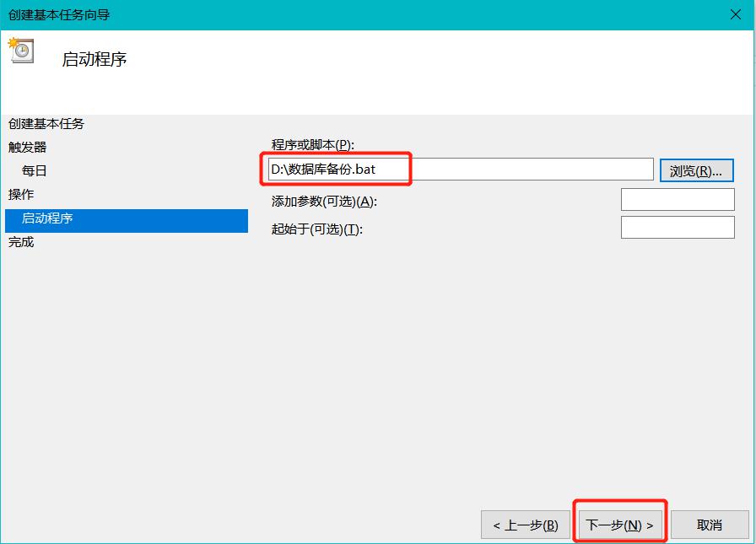
Task: Select 创建基本任务 step in sidebar
Action: pos(46,124)
